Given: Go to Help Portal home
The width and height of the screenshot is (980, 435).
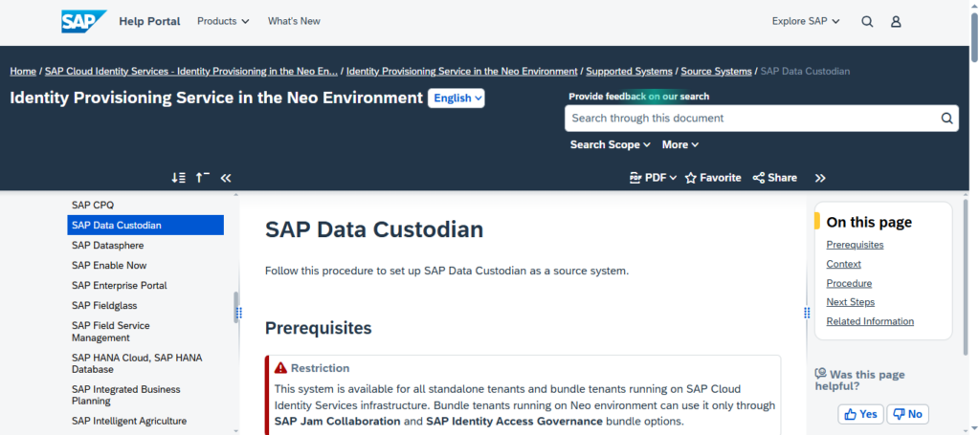Looking at the screenshot, I should pos(149,21).
